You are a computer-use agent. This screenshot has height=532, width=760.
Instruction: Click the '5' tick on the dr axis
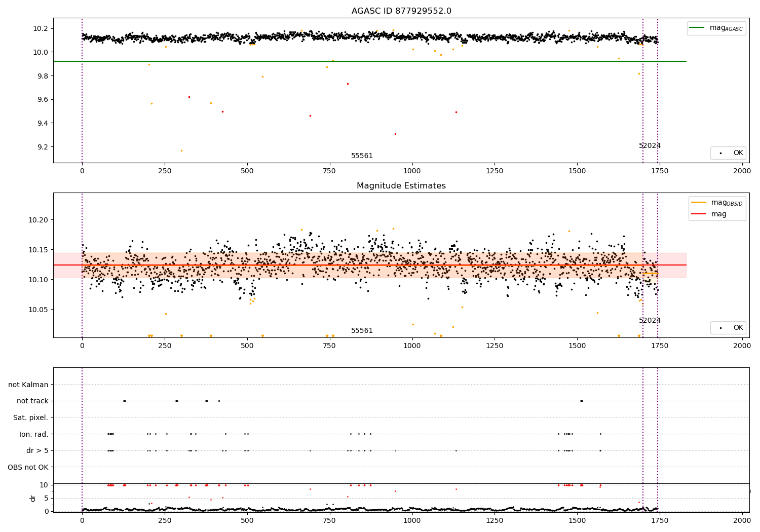pyautogui.click(x=46, y=498)
